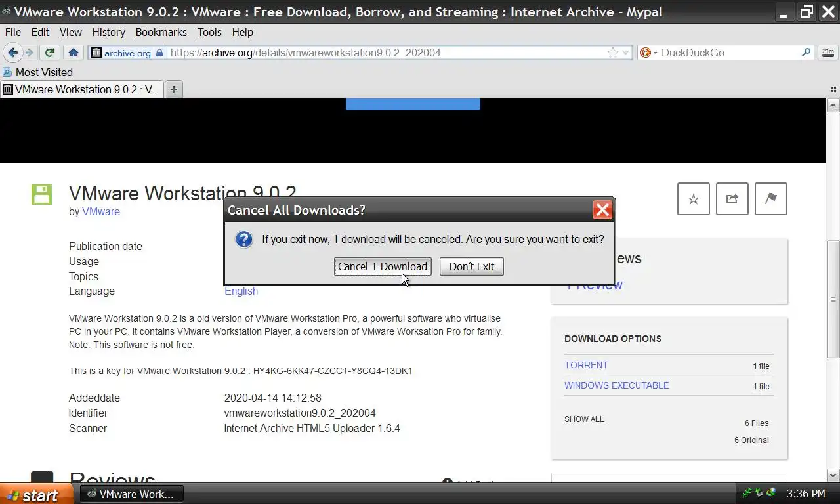Screen dimensions: 840x504
Task: Click the Topics label
Action: pyautogui.click(x=83, y=277)
